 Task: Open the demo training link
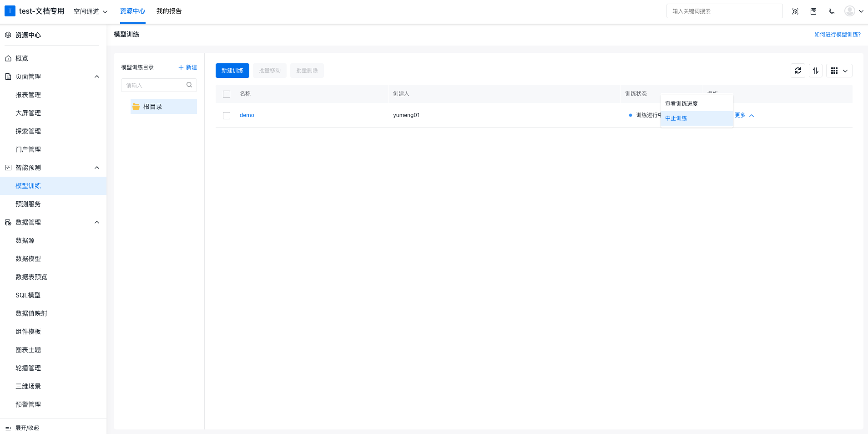(x=247, y=115)
